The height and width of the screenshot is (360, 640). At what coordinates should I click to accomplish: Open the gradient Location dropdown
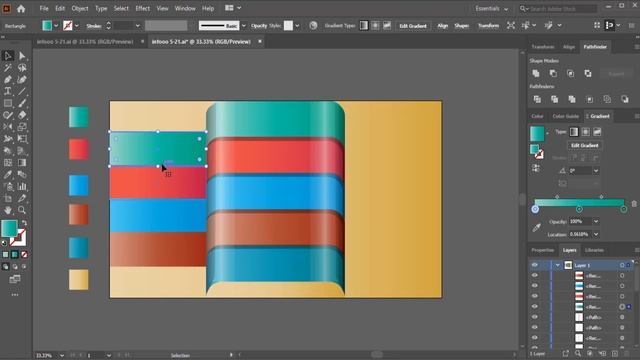(x=596, y=234)
